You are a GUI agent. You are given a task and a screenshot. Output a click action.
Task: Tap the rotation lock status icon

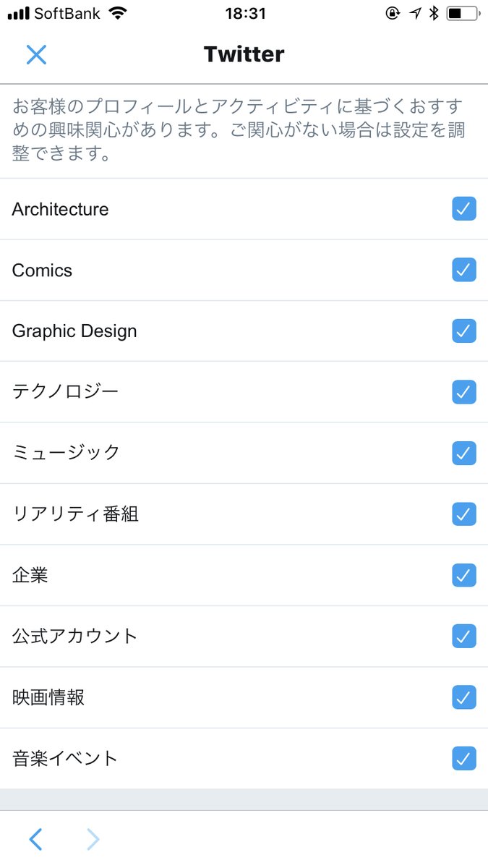393,14
